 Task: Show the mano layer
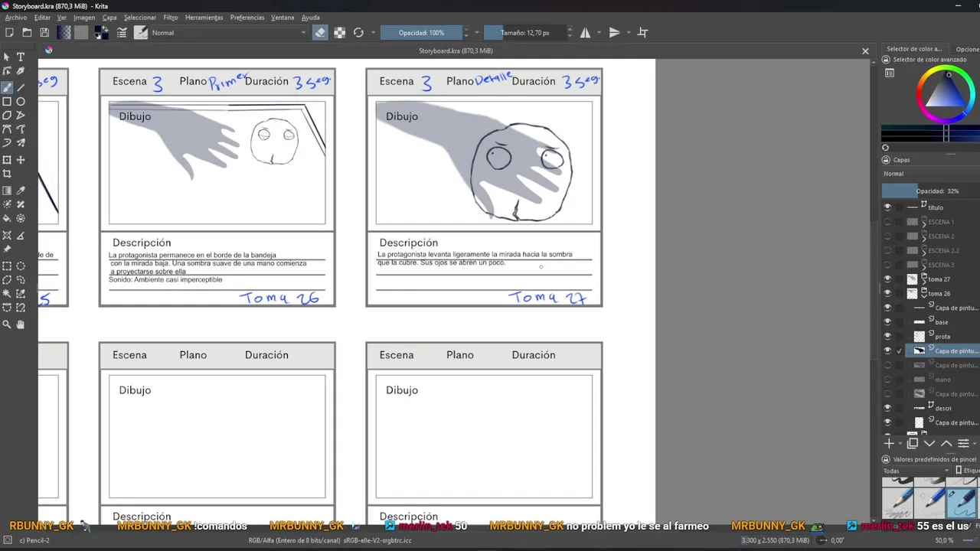[x=887, y=379]
